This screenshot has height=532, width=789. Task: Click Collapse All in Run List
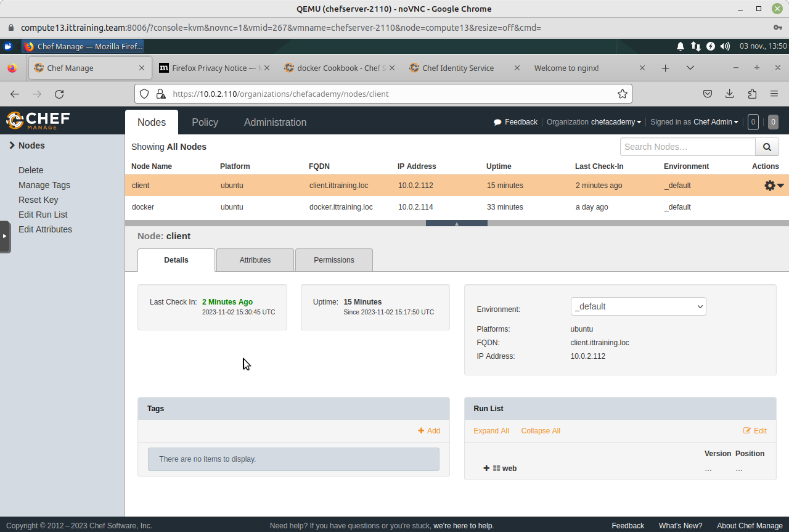(541, 431)
